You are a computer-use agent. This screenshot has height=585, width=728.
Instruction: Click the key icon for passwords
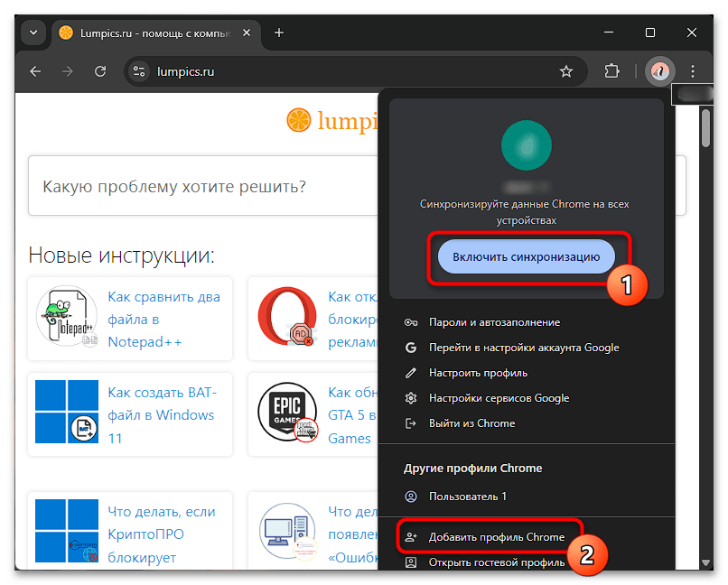coord(411,322)
